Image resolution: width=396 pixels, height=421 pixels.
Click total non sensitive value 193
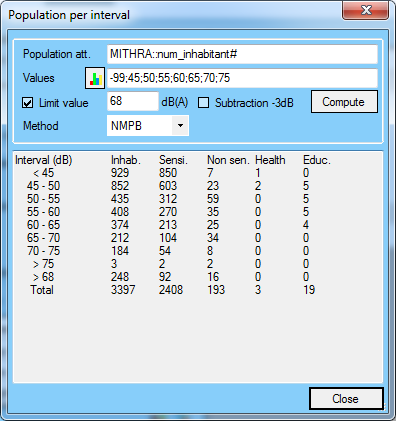coord(216,290)
